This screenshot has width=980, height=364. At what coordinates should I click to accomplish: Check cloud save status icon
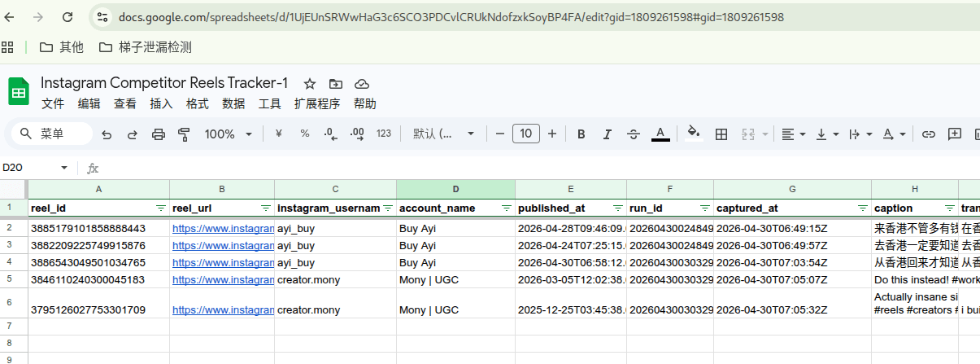point(363,84)
